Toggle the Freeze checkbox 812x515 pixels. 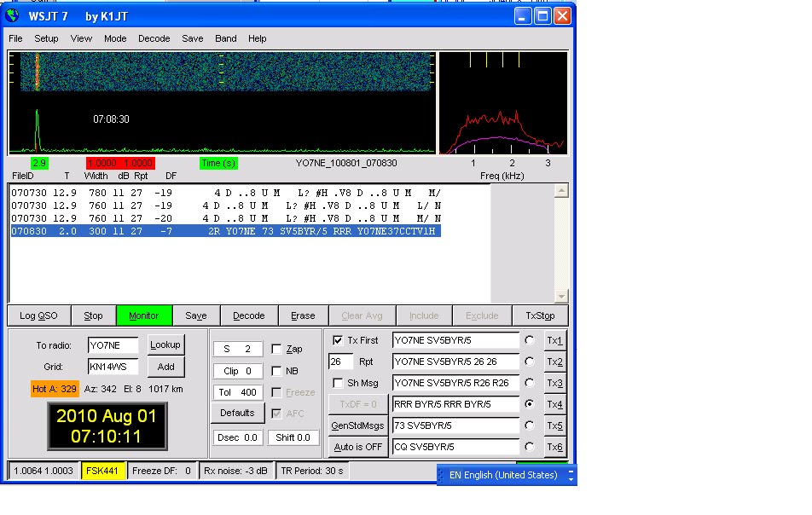(276, 392)
